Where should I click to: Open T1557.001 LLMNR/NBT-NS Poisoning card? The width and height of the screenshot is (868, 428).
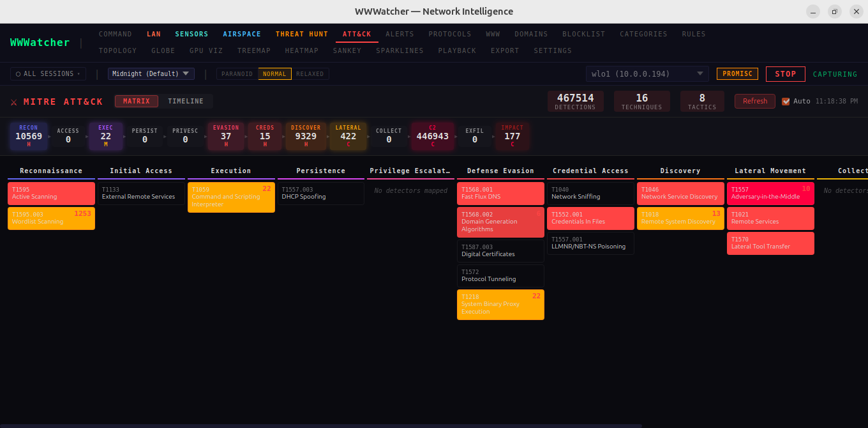(590, 243)
